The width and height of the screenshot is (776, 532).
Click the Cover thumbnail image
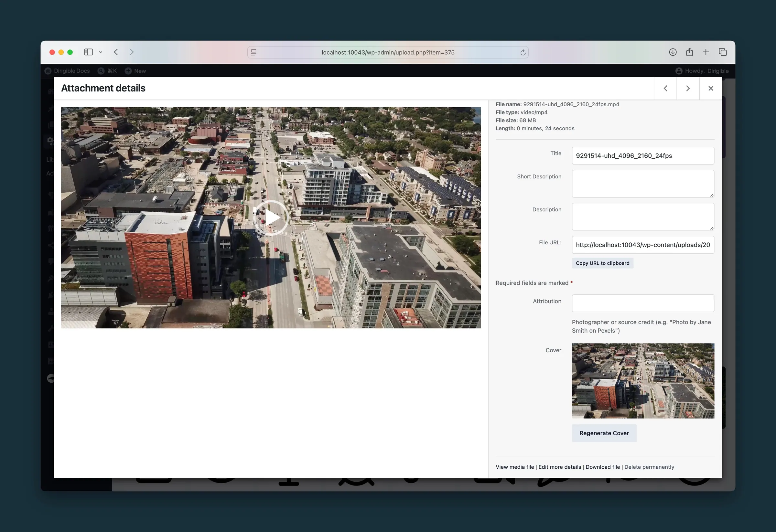(x=643, y=381)
